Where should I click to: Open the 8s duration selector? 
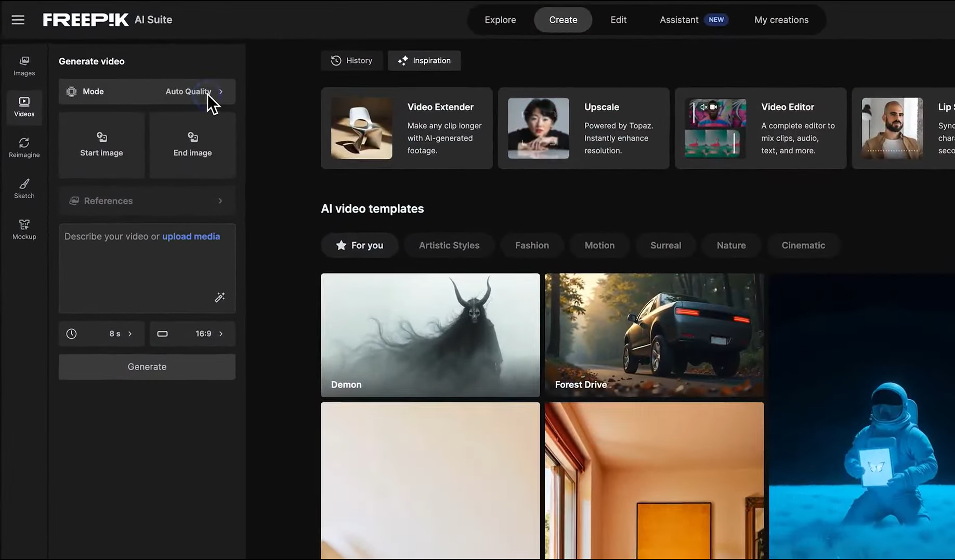coord(101,334)
